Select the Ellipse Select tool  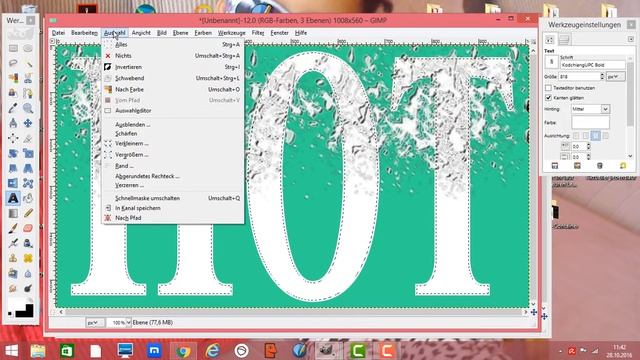point(28,49)
